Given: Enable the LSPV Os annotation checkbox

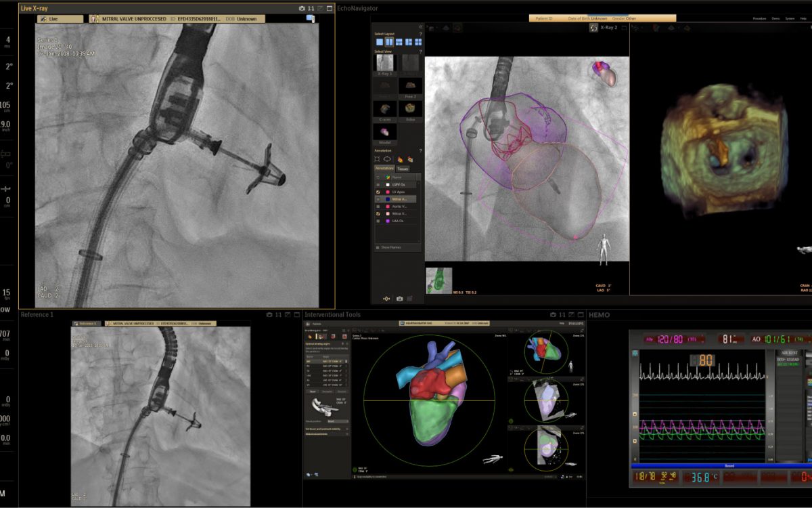Looking at the screenshot, I should [x=377, y=184].
